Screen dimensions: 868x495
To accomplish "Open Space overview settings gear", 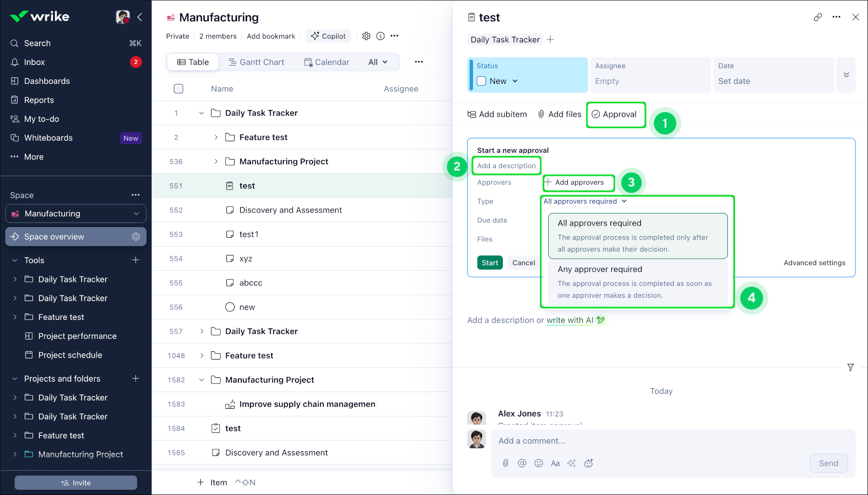I will click(136, 237).
